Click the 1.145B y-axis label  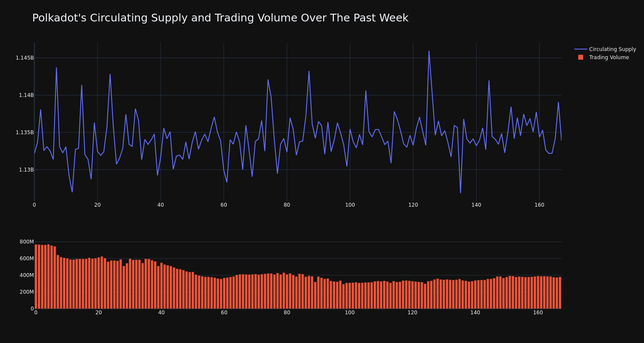pyautogui.click(x=24, y=58)
